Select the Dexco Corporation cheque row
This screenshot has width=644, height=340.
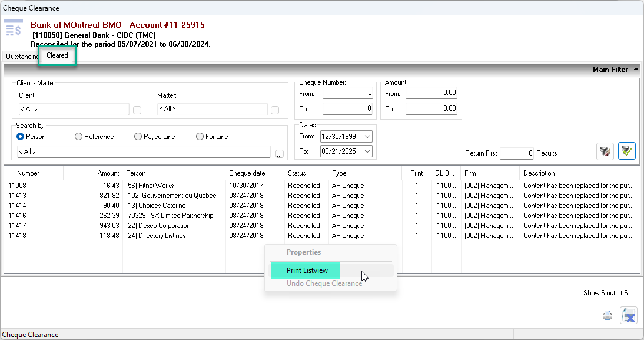pyautogui.click(x=321, y=226)
